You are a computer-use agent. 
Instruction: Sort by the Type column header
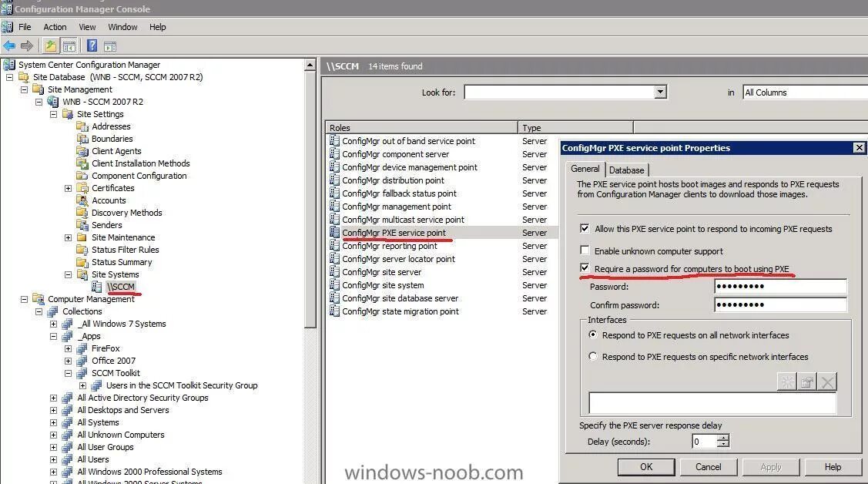pyautogui.click(x=575, y=128)
